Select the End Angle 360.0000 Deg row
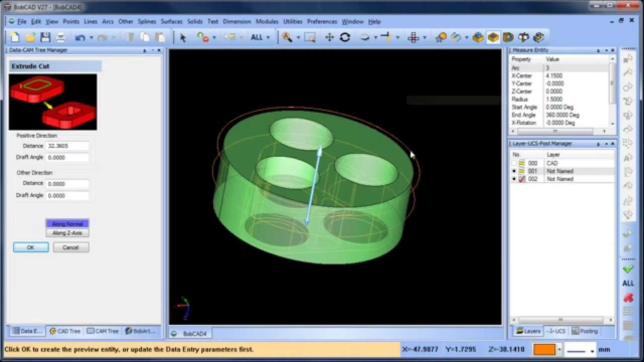This screenshot has width=644, height=362. click(559, 115)
